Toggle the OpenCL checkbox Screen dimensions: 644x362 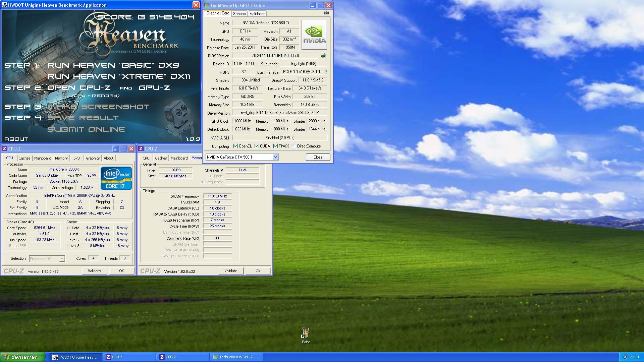pyautogui.click(x=235, y=146)
